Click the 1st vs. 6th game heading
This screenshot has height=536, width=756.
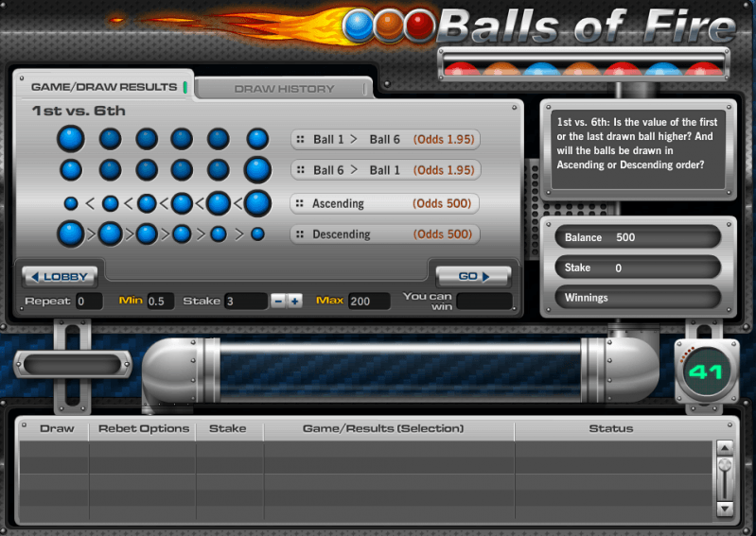(79, 111)
